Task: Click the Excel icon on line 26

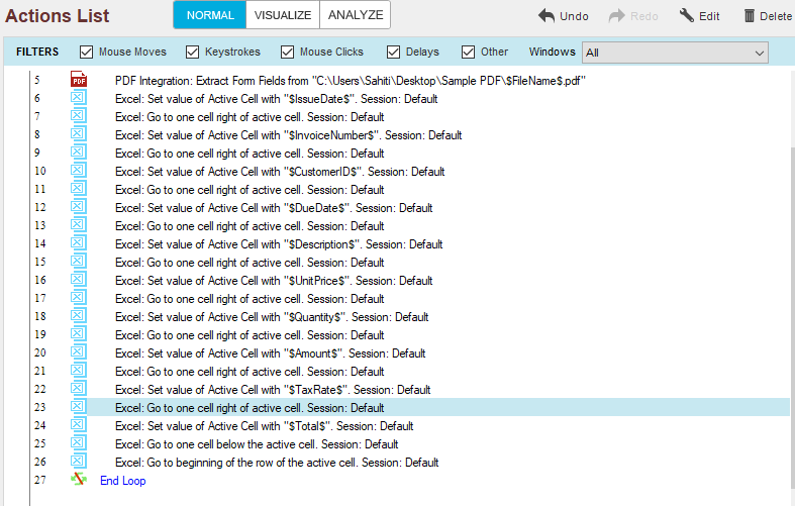Action: click(x=78, y=462)
